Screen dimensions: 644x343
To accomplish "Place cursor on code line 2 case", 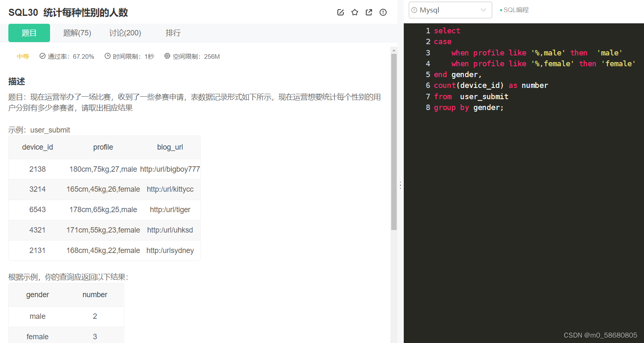I will point(443,42).
